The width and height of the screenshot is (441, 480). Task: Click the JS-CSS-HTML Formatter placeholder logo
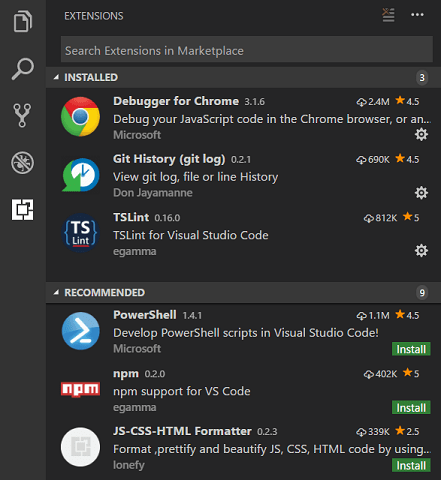click(80, 447)
